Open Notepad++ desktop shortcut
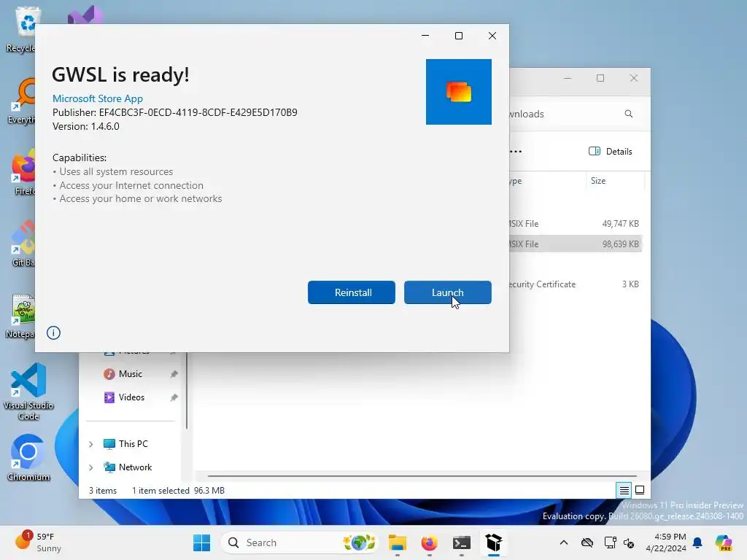 (x=20, y=316)
